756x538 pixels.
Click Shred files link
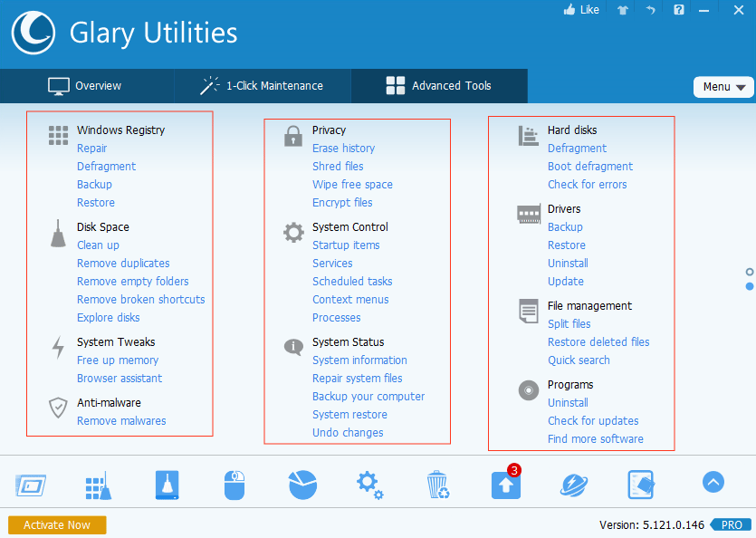pos(338,167)
